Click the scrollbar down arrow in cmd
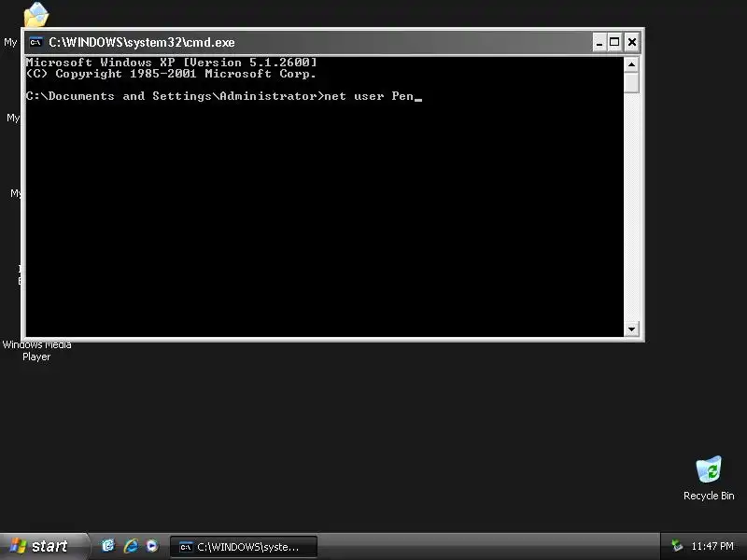The height and width of the screenshot is (560, 747). [x=631, y=329]
